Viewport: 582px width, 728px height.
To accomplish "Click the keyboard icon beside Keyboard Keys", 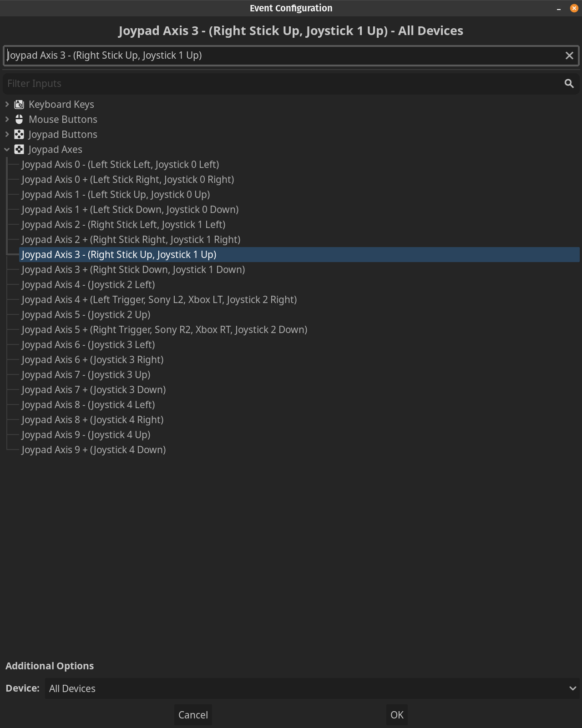I will (x=19, y=104).
